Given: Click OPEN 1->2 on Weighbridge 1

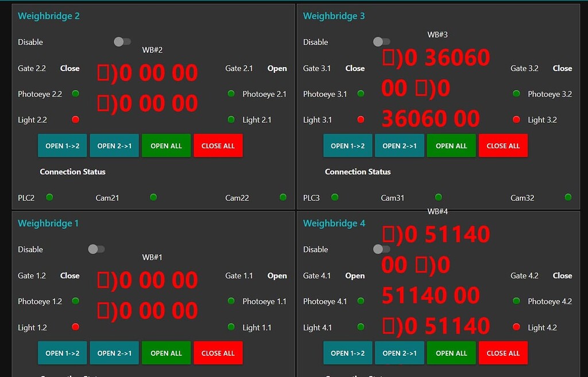Looking at the screenshot, I should [x=62, y=352].
